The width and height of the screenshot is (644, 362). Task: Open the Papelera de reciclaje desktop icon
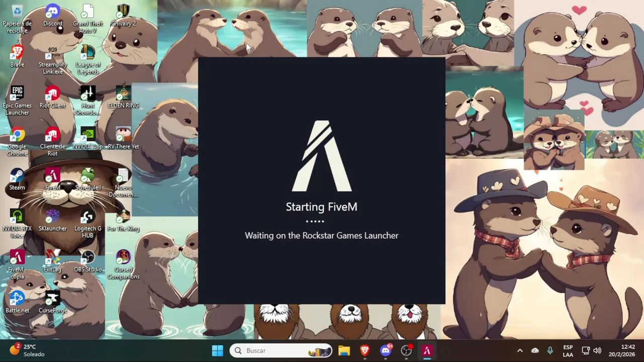click(17, 19)
